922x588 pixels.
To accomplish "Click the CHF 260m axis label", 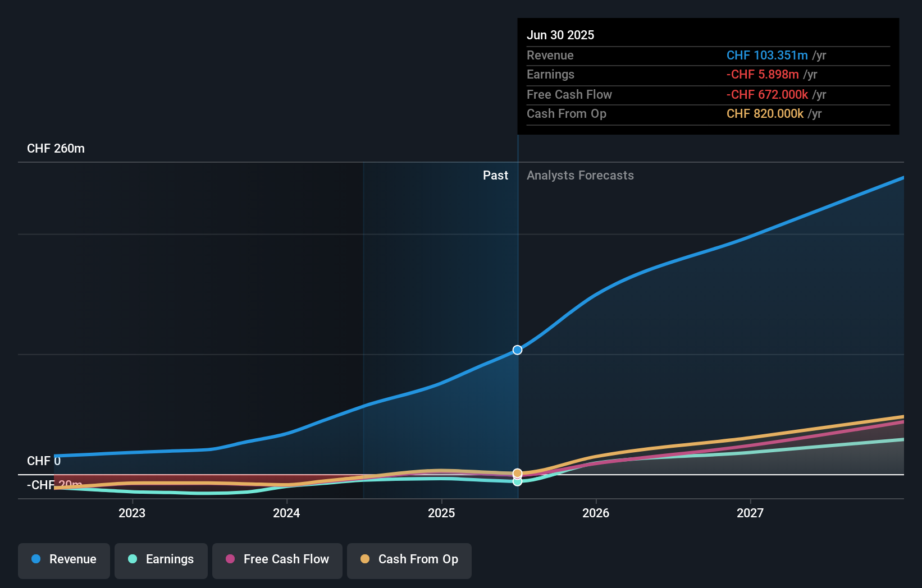I will [x=56, y=148].
